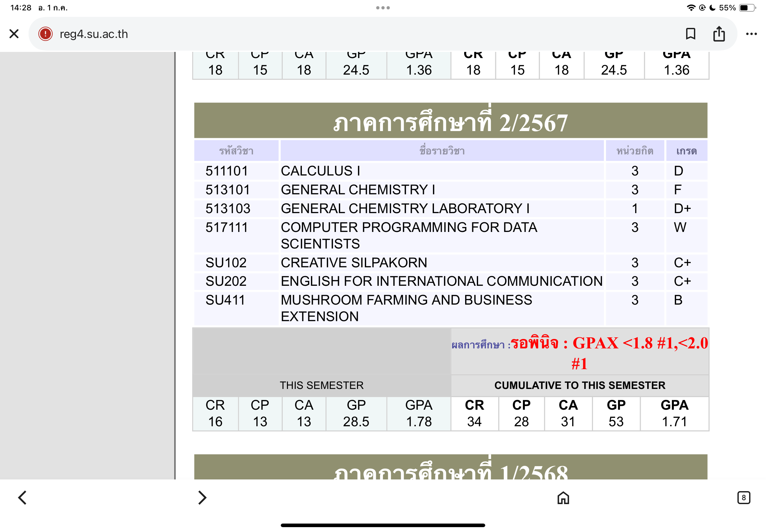Tap the home icon in bottom bar
Viewport: 766px width, 532px height.
[563, 498]
